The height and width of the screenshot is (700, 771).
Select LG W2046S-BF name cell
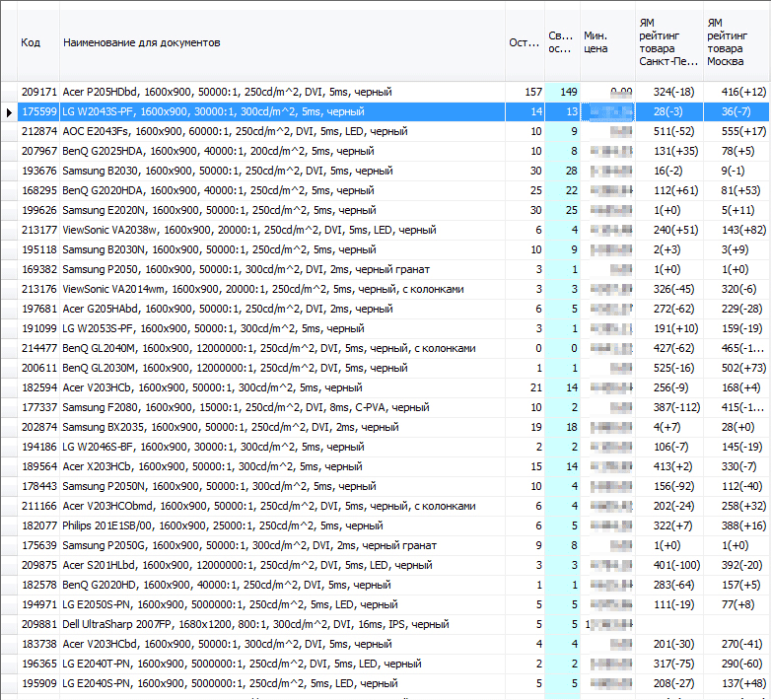pyautogui.click(x=282, y=447)
